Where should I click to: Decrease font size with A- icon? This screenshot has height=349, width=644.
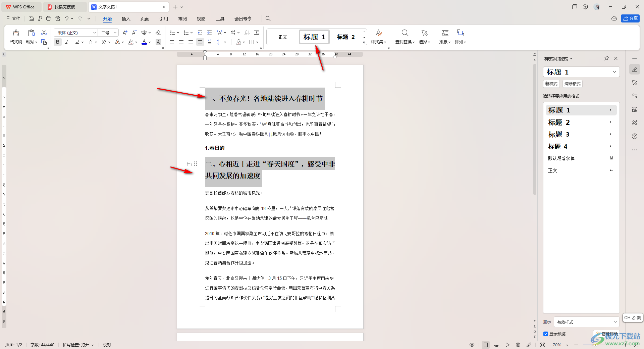(x=134, y=33)
